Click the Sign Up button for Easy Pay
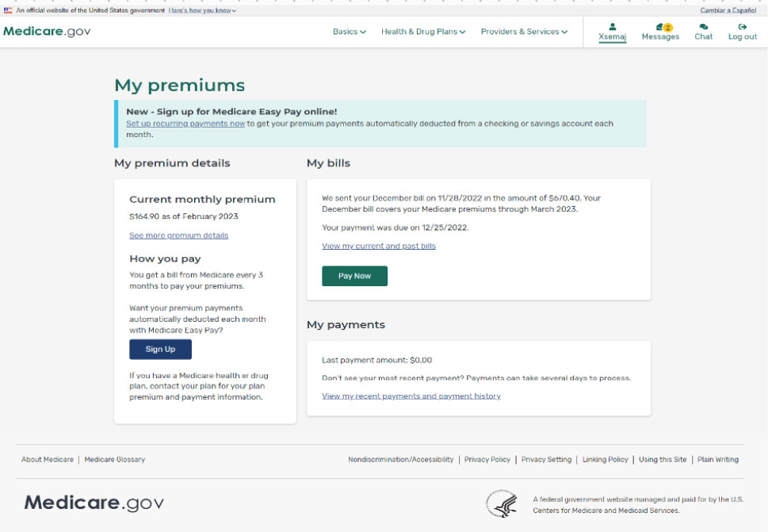The image size is (768, 532). coord(160,350)
